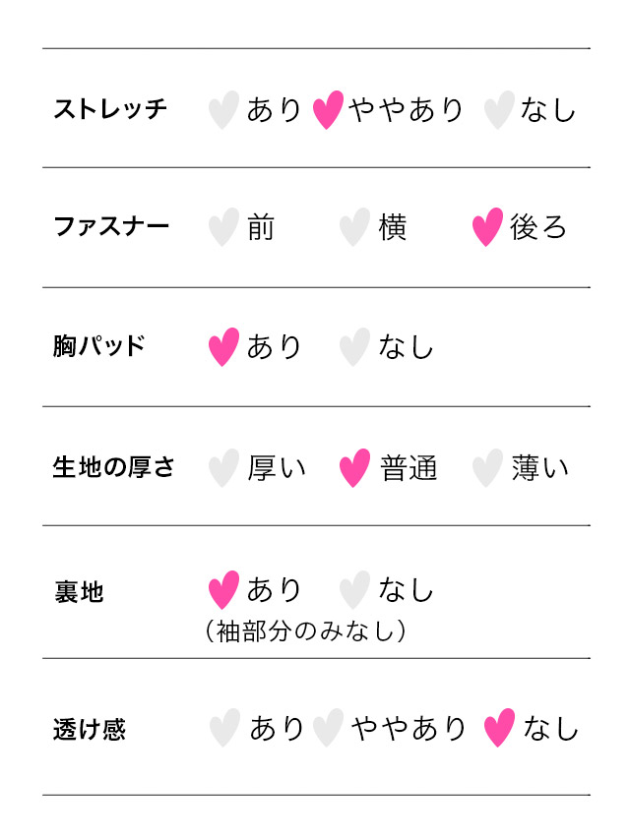
Task: Click the 透け感 row label
Action: click(x=90, y=730)
